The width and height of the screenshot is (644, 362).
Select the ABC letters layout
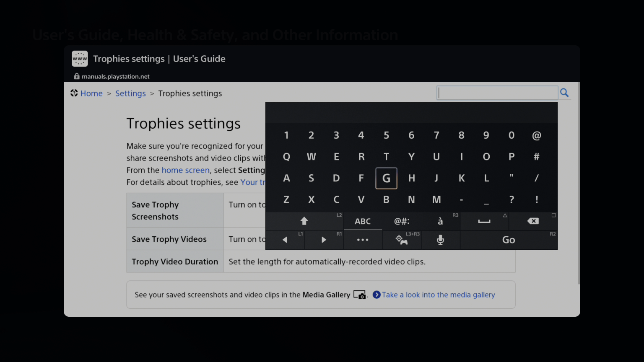pyautogui.click(x=363, y=221)
